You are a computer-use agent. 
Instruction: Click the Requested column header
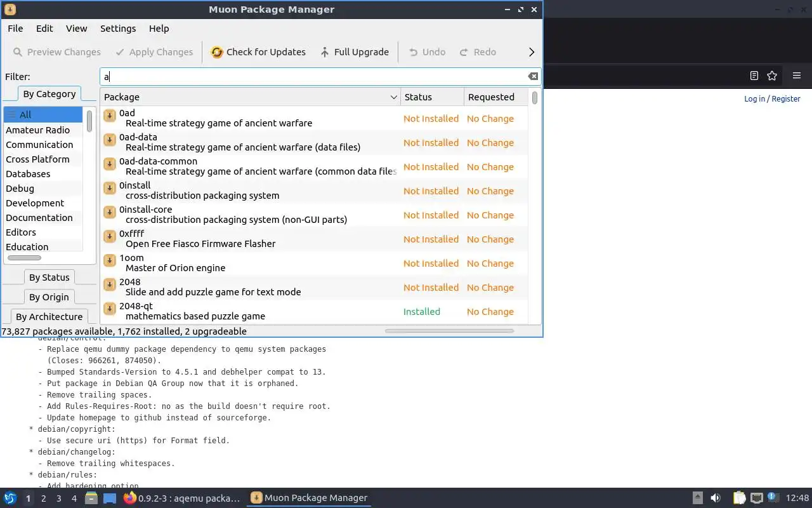click(496, 97)
